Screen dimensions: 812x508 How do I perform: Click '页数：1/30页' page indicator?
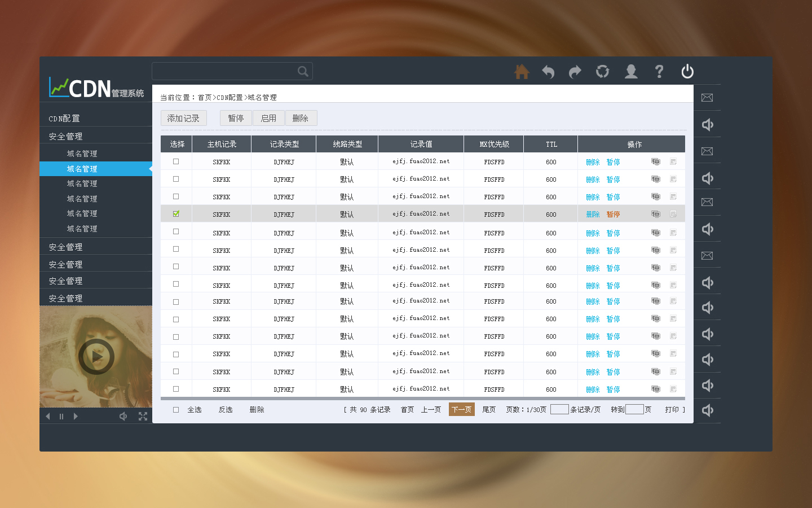(x=526, y=410)
